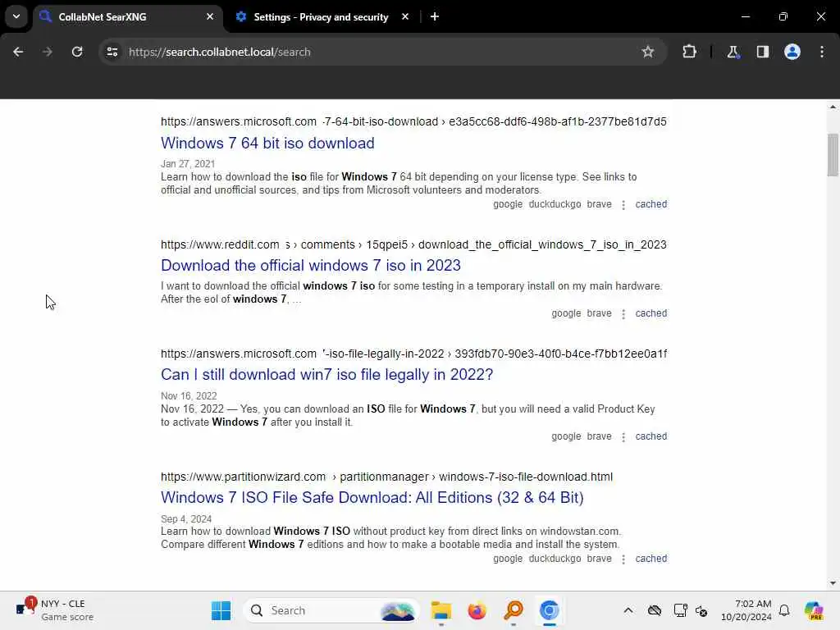
Task: Open cached link for partitionwizard result
Action: [651, 558]
